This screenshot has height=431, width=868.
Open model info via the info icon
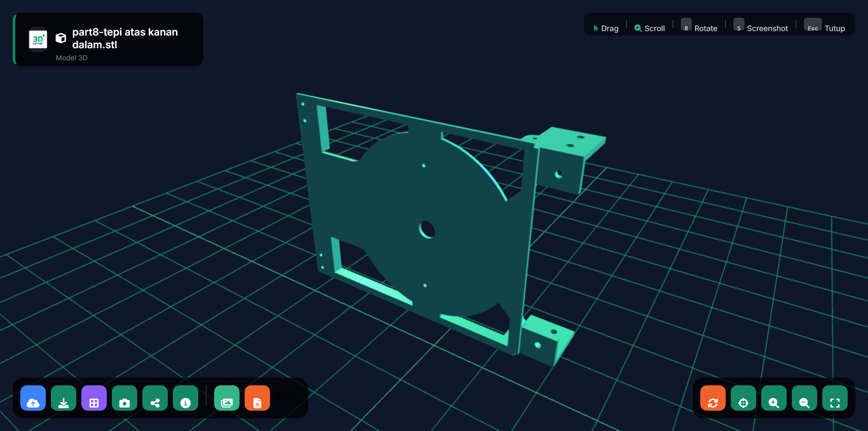pyautogui.click(x=185, y=398)
